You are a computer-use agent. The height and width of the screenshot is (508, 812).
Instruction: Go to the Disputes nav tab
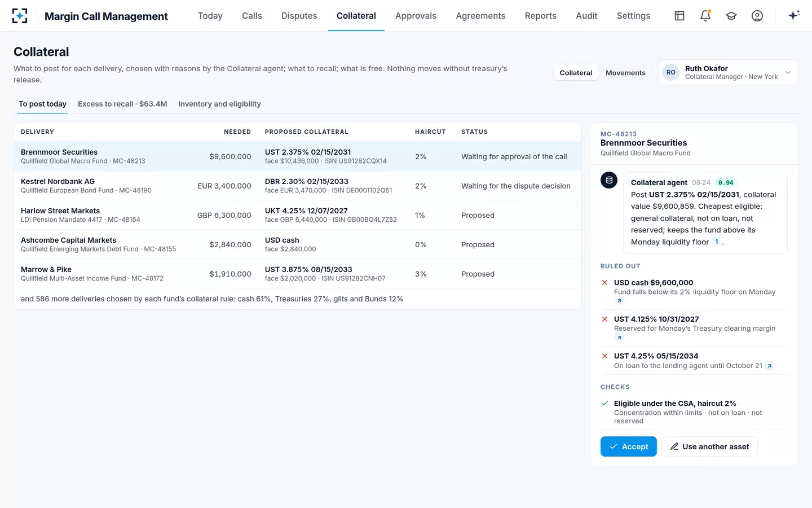299,16
